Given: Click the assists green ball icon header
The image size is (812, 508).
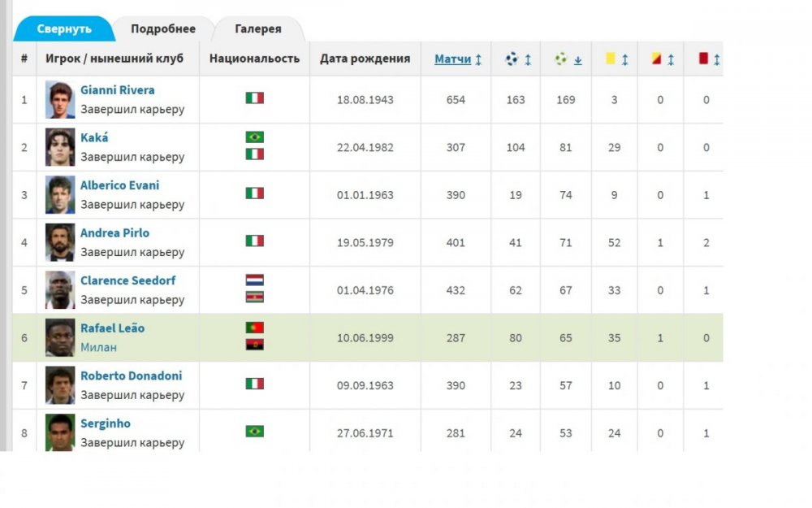Looking at the screenshot, I should point(561,59).
